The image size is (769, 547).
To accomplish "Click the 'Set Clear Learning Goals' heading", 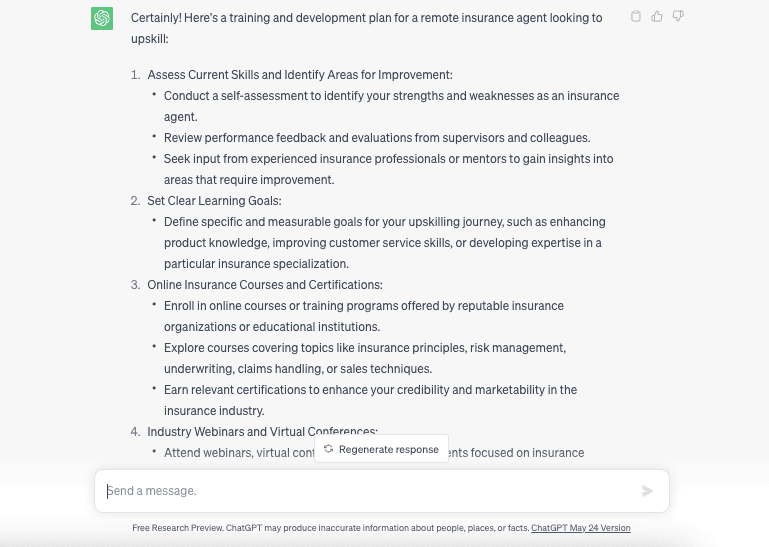I will tap(214, 201).
